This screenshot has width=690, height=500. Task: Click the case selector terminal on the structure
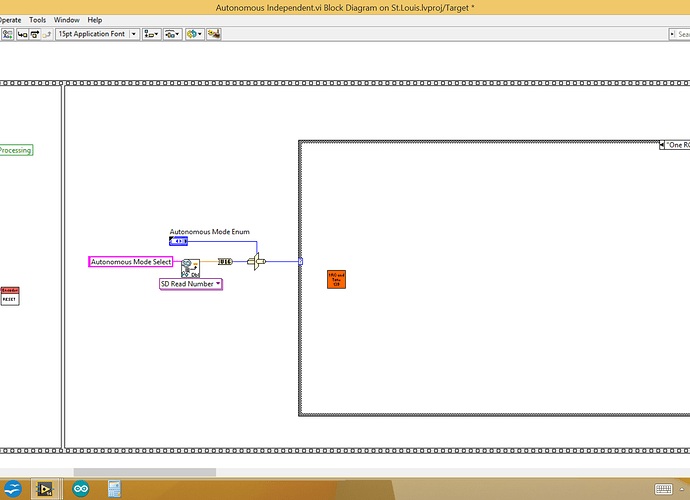pos(301,261)
